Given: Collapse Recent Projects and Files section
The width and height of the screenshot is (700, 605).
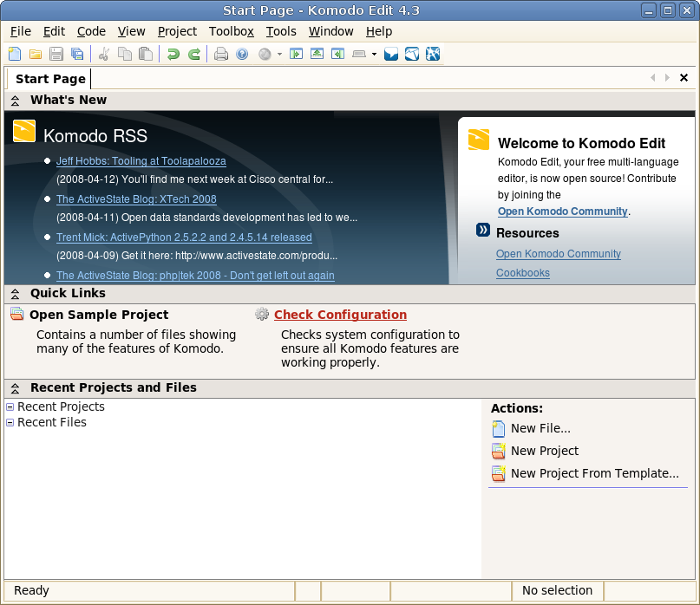Looking at the screenshot, I should click(x=15, y=388).
